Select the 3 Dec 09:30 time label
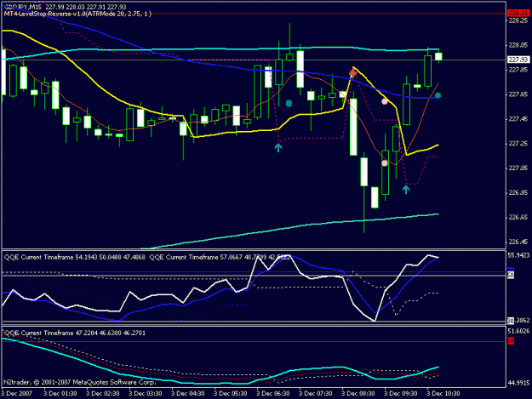Viewport: 532px width, 399px height. pos(401,394)
